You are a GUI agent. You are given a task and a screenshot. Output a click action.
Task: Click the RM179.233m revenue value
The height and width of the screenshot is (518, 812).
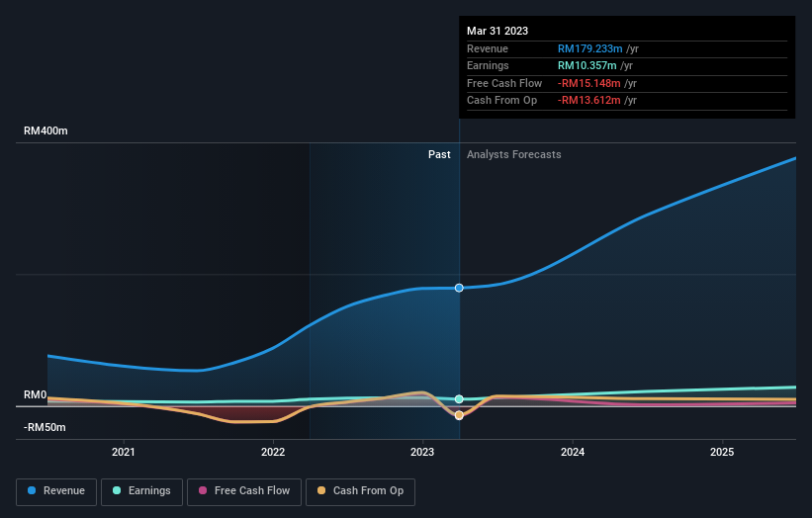tap(589, 48)
